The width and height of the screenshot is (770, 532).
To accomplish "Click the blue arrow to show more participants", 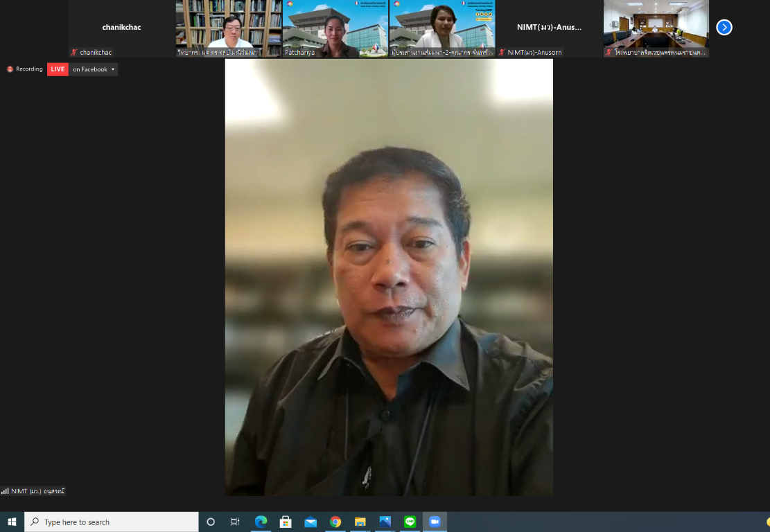I will [x=724, y=27].
